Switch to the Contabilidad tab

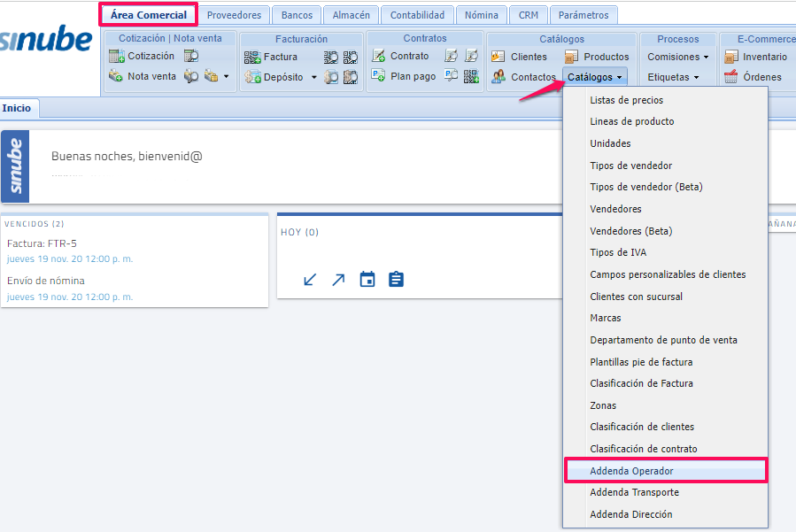pyautogui.click(x=417, y=15)
